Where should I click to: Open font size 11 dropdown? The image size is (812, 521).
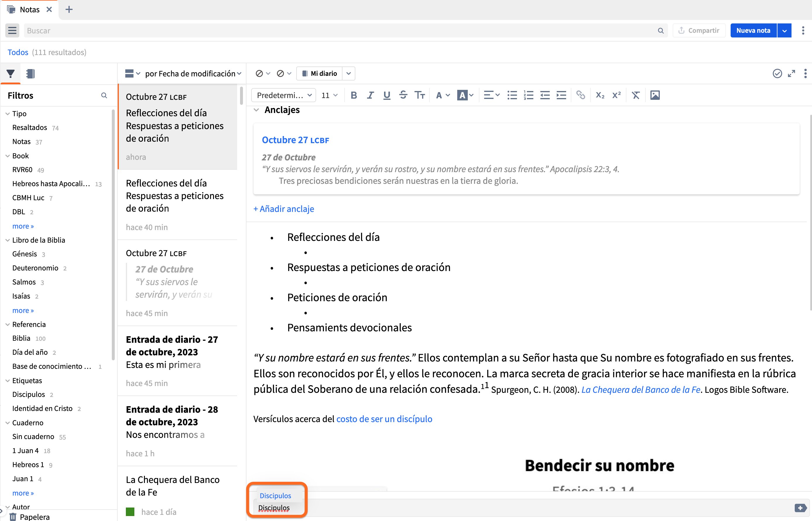coord(329,95)
